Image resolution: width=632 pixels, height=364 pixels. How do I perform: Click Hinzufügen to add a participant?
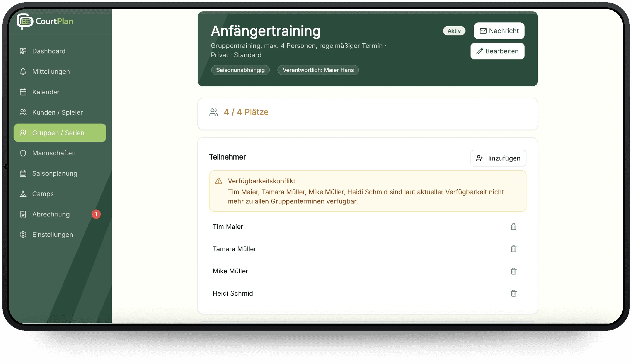point(498,158)
